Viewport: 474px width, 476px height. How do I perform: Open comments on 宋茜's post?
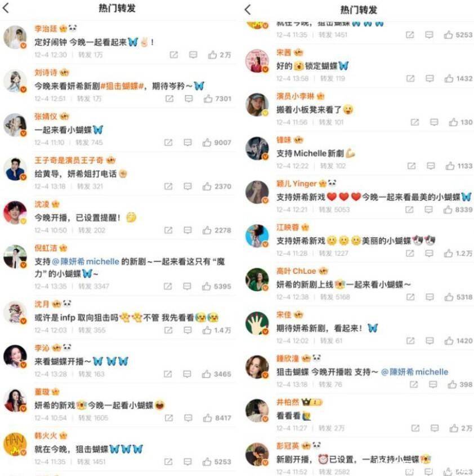point(430,79)
